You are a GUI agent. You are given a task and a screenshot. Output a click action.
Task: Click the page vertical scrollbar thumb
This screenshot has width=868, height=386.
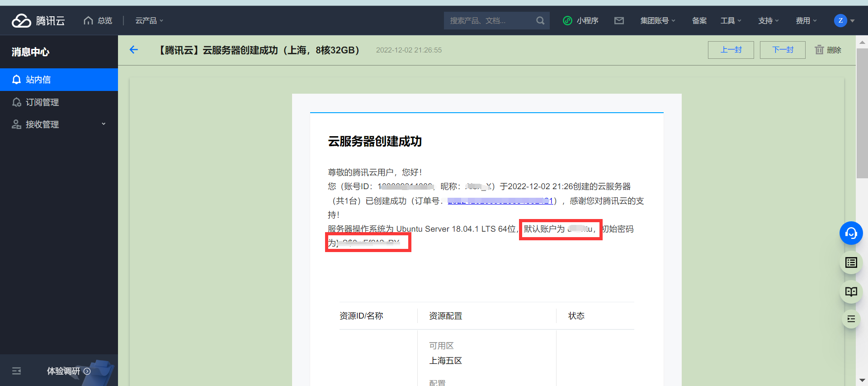[x=862, y=113]
